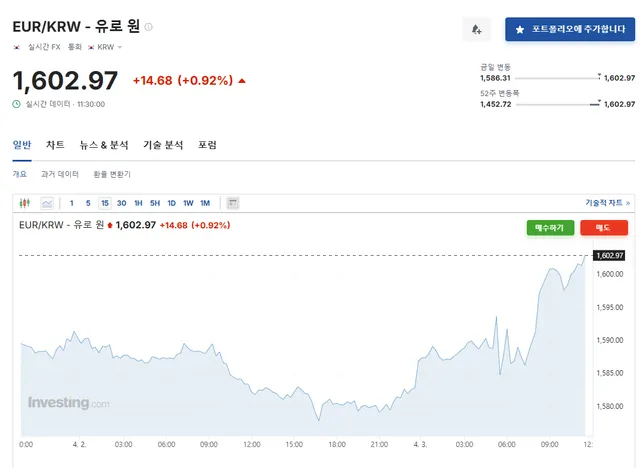
Task: Click the green 매수하기 button
Action: pos(550,228)
